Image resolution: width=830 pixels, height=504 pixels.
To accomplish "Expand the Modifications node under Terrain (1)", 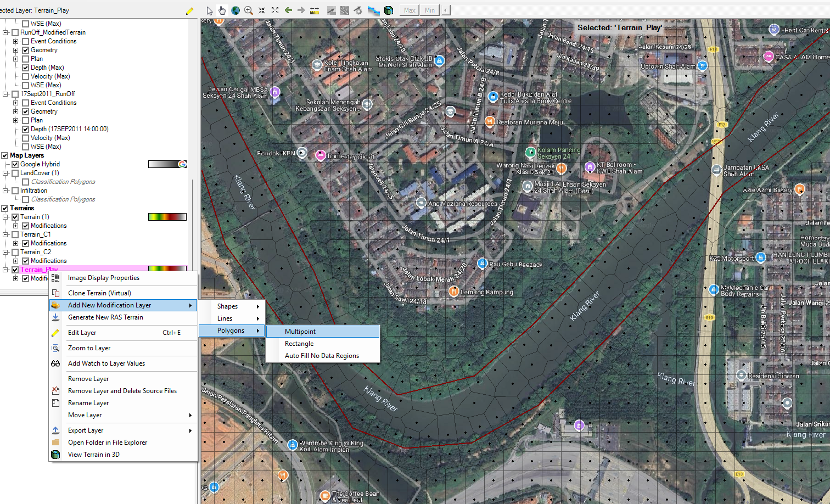I will (16, 226).
